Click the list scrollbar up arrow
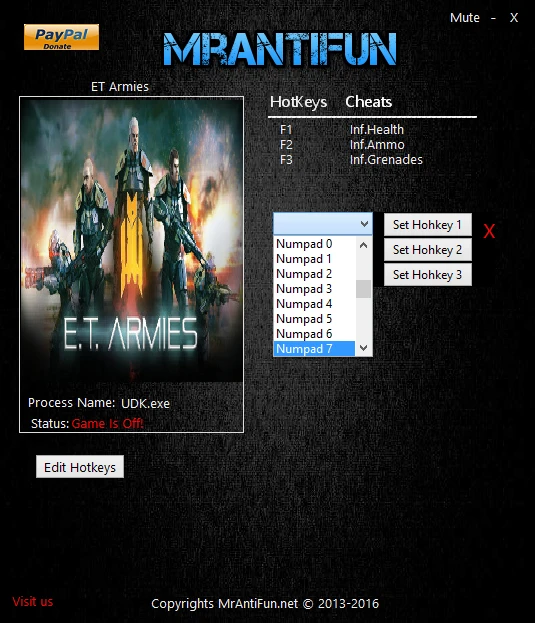Image resolution: width=535 pixels, height=623 pixels. pyautogui.click(x=363, y=245)
